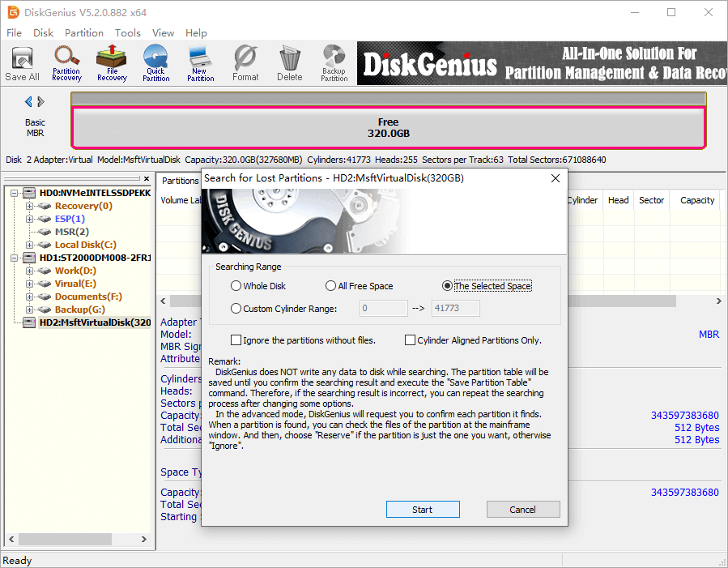
Task: Create a New Partition from toolbar
Action: [200, 63]
